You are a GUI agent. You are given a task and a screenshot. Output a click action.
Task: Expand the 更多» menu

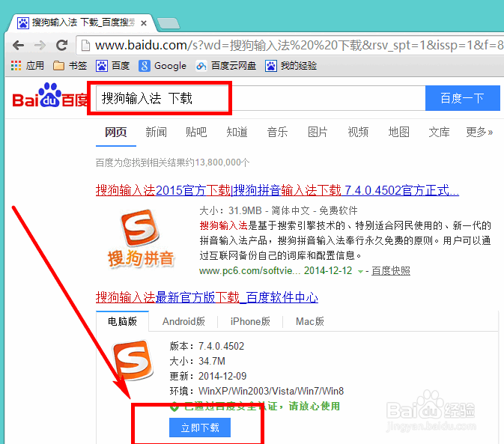[x=479, y=132]
